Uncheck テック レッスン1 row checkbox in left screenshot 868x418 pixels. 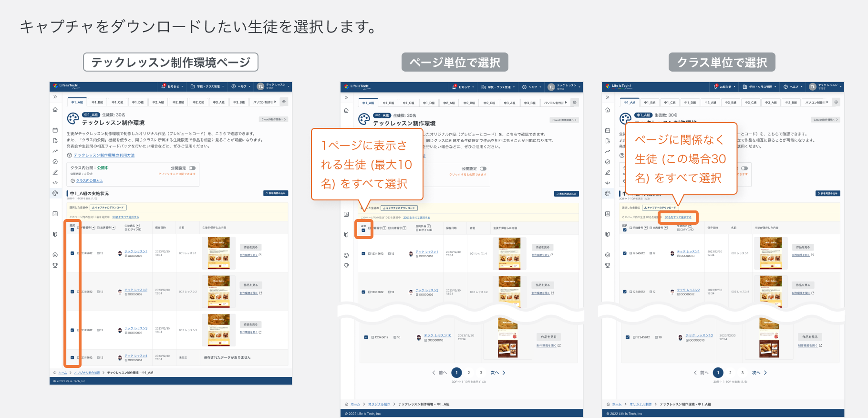click(x=72, y=253)
